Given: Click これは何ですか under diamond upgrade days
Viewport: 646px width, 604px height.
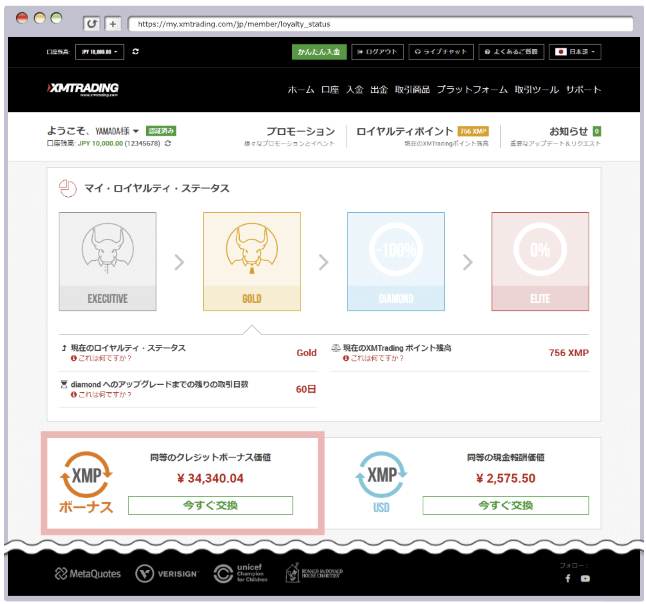Looking at the screenshot, I should (101, 394).
